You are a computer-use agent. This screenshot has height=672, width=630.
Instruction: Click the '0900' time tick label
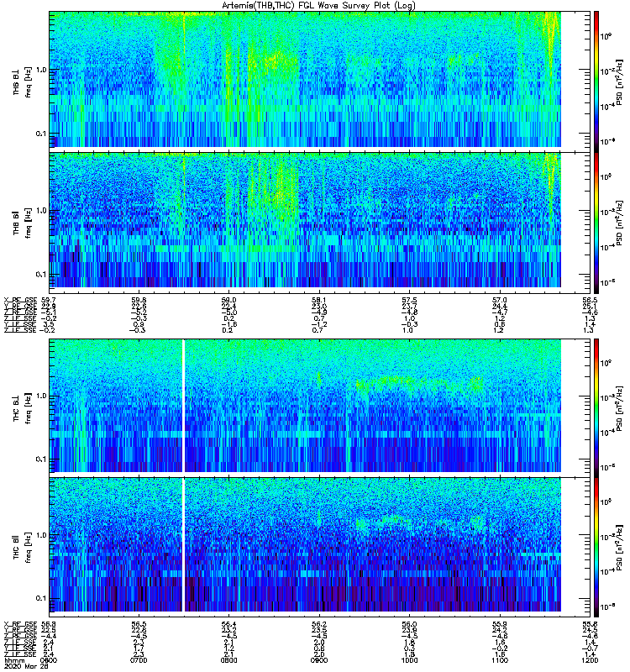(319, 660)
